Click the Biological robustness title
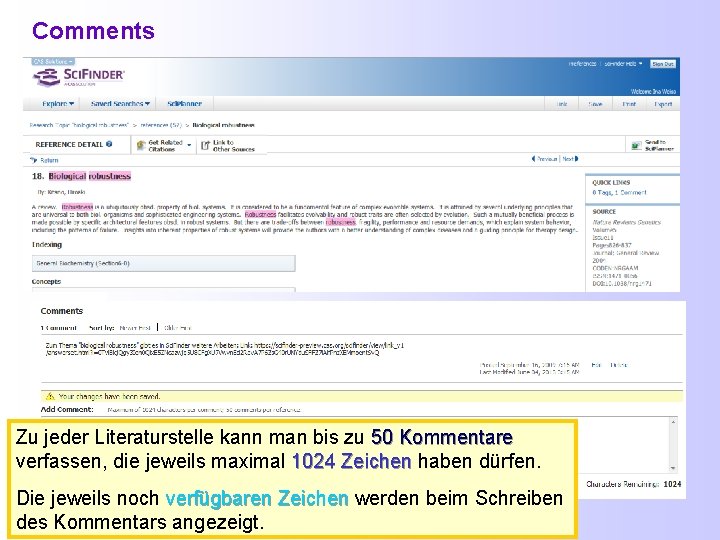This screenshot has height=540, width=720. click(x=90, y=176)
